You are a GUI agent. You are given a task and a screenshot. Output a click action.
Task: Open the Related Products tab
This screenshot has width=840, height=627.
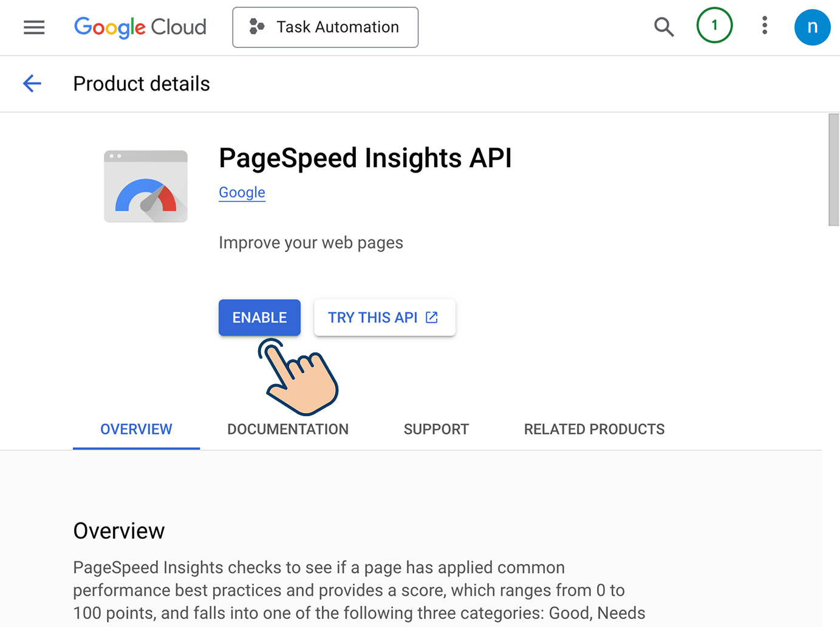tap(594, 430)
